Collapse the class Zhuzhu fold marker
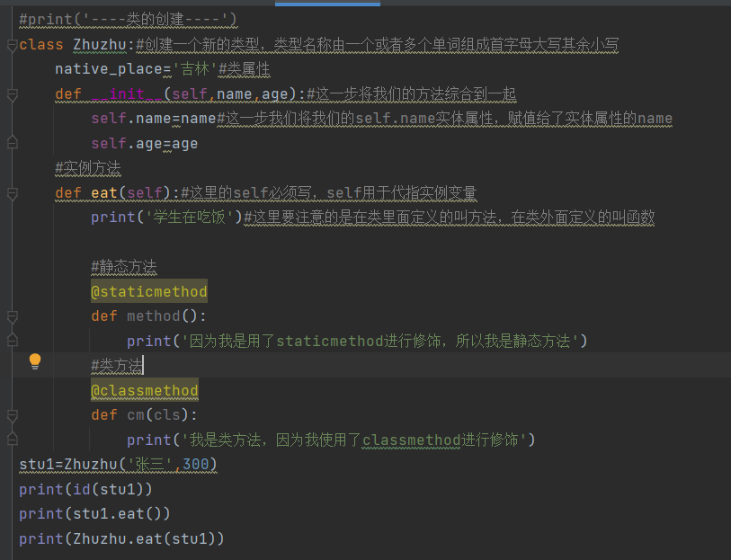Viewport: 731px width, 560px height. pos(13,46)
